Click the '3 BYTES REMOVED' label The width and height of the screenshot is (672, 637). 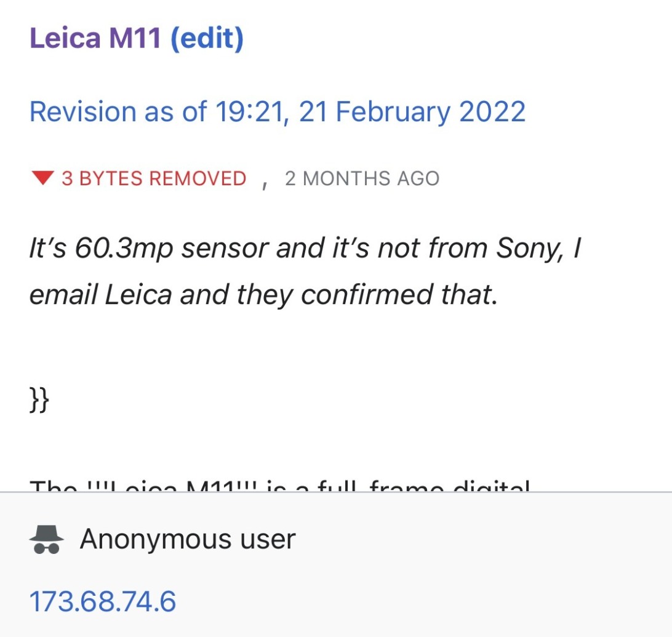click(154, 179)
